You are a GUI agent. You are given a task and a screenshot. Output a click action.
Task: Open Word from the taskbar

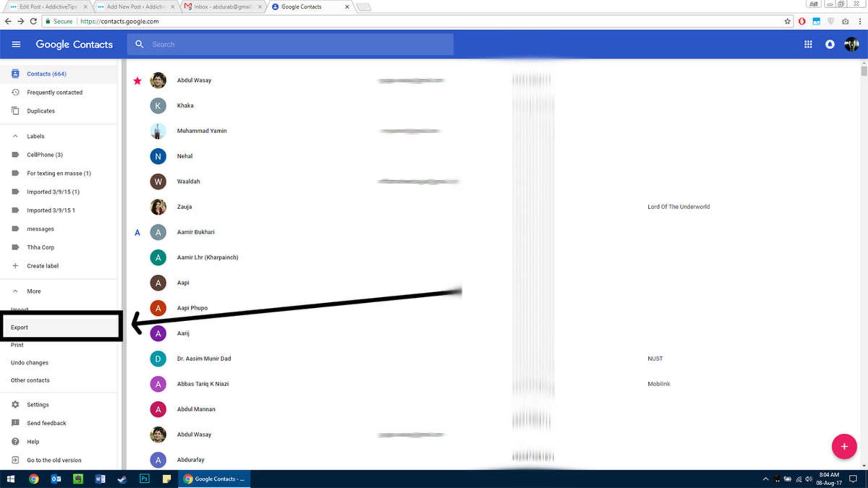[100, 479]
